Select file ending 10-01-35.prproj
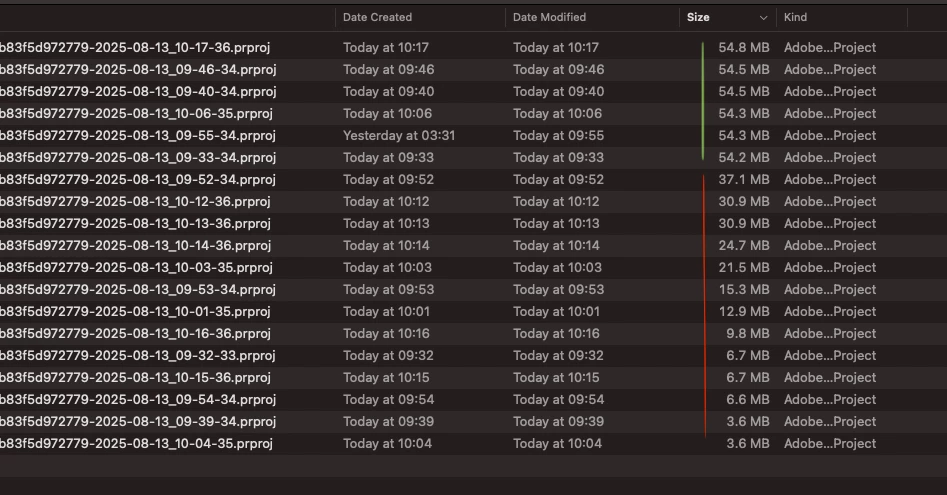The height and width of the screenshot is (495, 947). [135, 311]
